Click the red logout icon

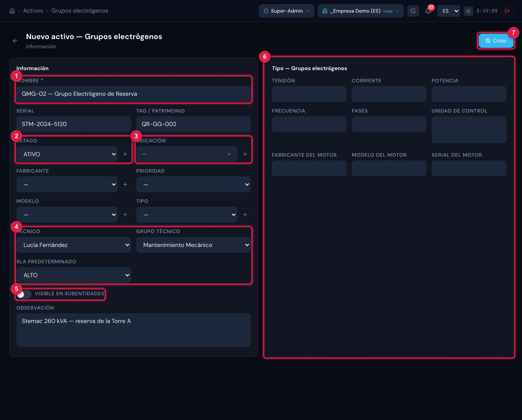click(x=507, y=11)
